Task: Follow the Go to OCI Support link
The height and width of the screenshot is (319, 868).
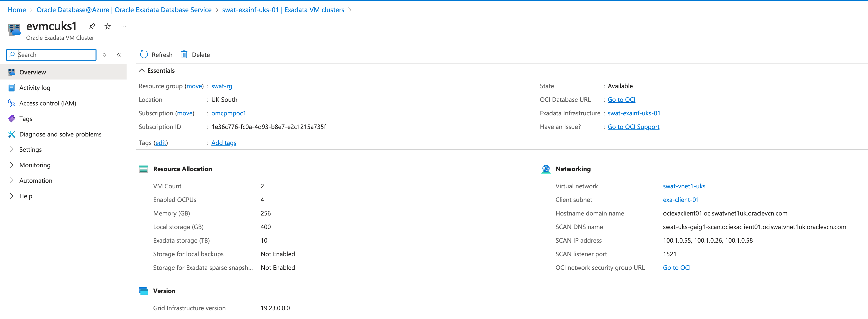Action: 633,127
